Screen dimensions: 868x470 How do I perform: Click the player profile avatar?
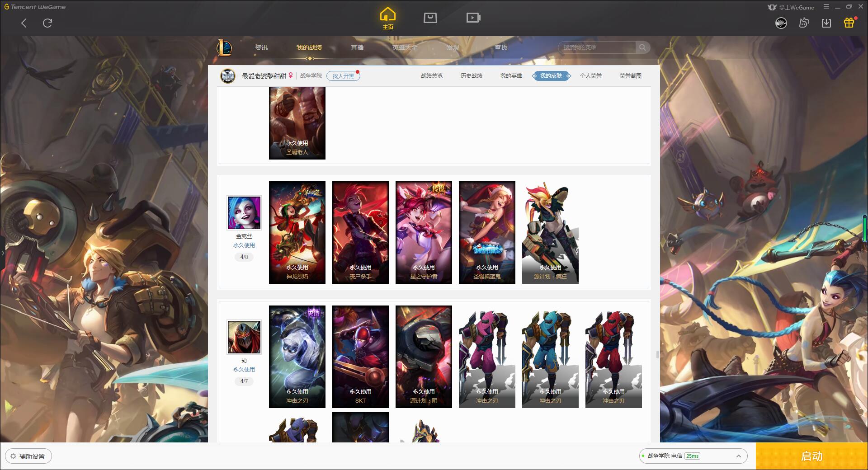(228, 76)
